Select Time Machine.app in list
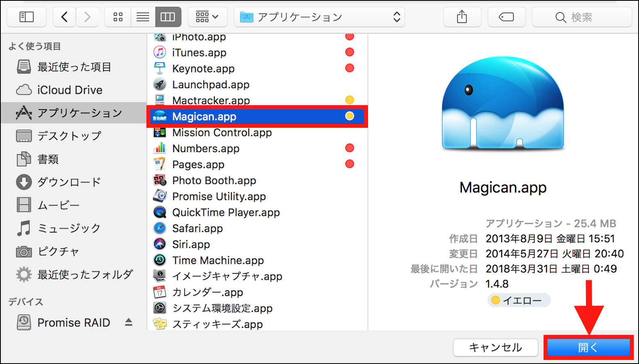 (218, 260)
